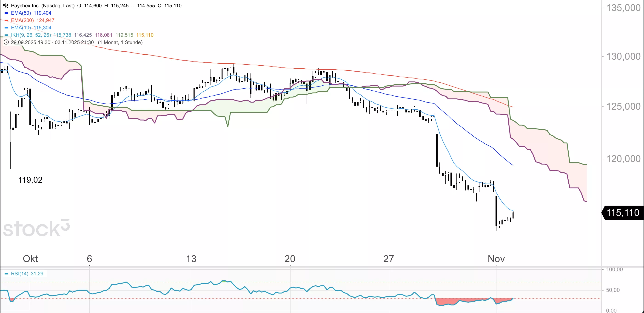Open the IKH(9, 26, 52, 26) indicator label
Viewport: 644px width, 313px height.
tap(31, 35)
